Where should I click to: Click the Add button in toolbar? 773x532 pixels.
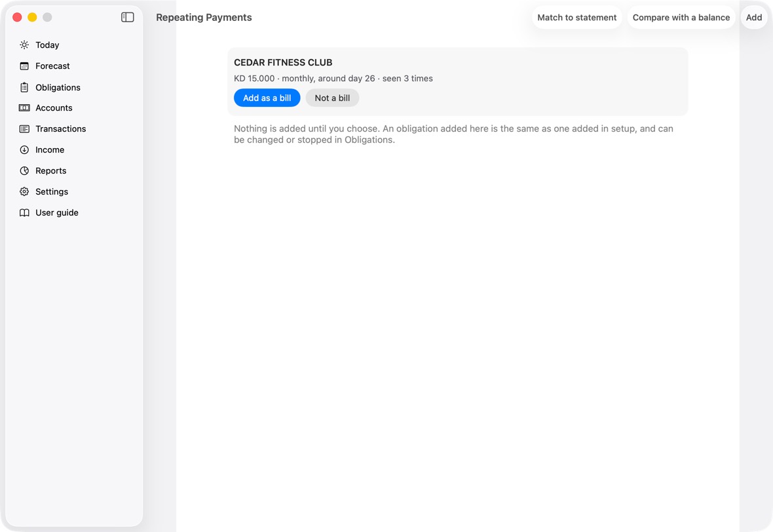[x=754, y=17]
